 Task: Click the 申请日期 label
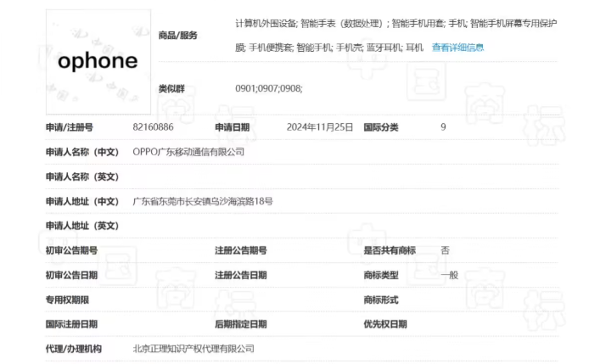coord(233,127)
